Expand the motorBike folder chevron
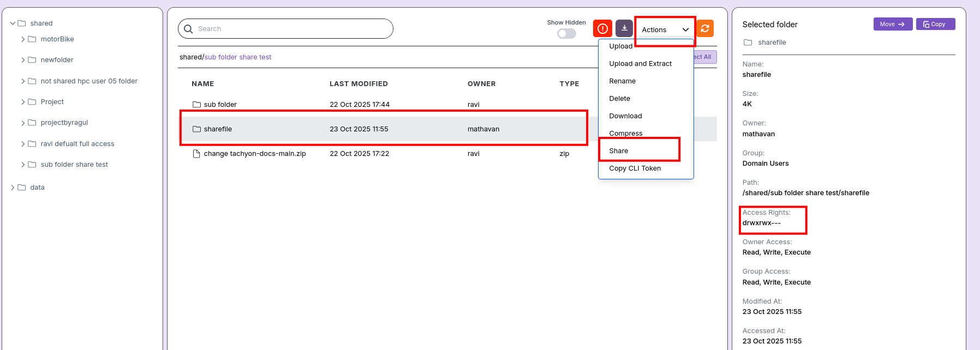This screenshot has height=350, width=980. click(23, 39)
